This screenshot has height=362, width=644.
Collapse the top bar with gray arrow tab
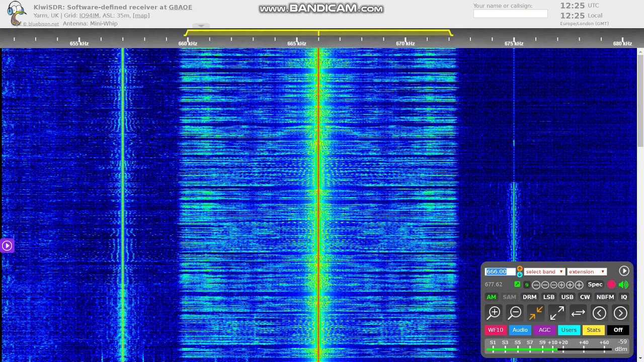[201, 26]
